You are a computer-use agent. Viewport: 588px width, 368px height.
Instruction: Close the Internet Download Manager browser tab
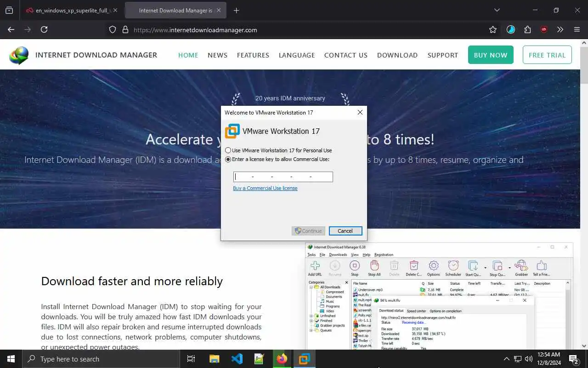pos(219,10)
